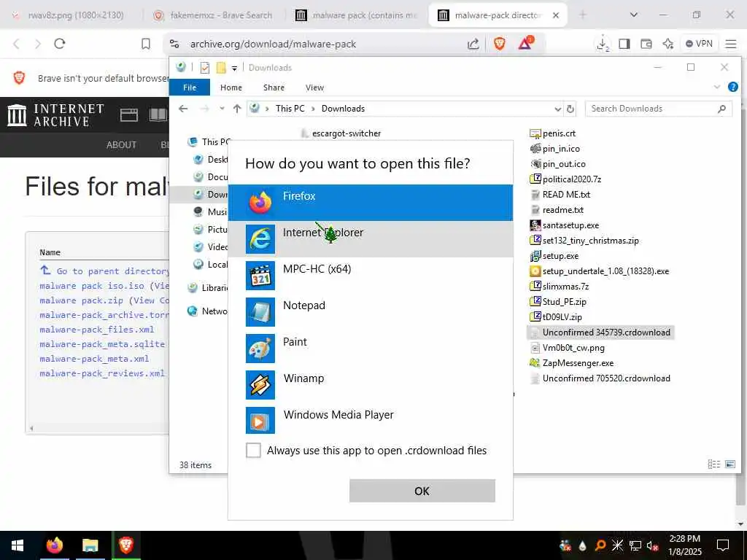
Task: Choose Firefox to open the file
Action: [371, 203]
